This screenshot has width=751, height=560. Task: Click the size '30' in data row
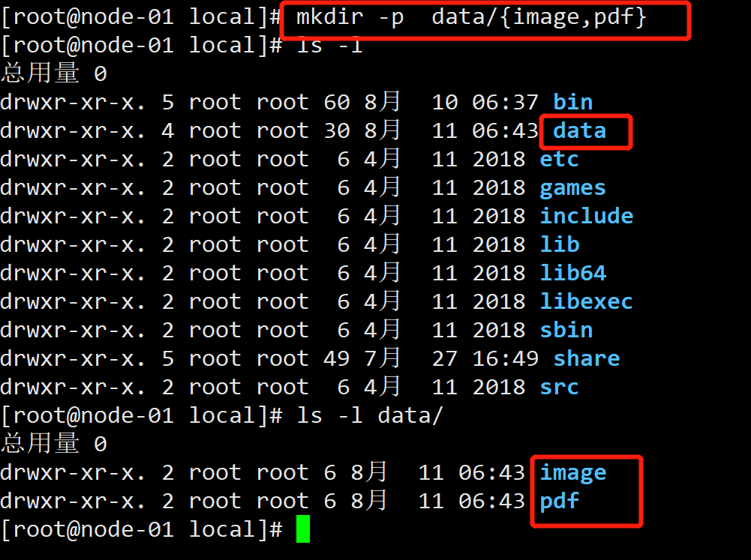pos(337,130)
